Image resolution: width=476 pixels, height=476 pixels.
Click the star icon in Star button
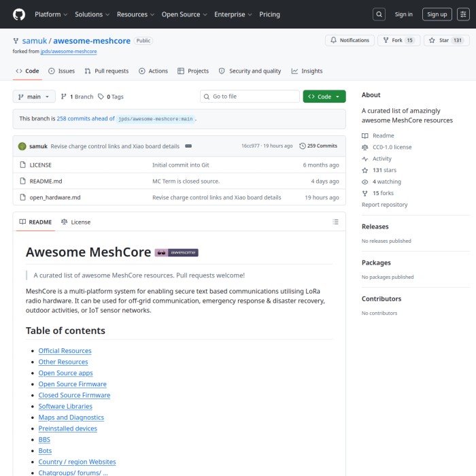pyautogui.click(x=432, y=40)
